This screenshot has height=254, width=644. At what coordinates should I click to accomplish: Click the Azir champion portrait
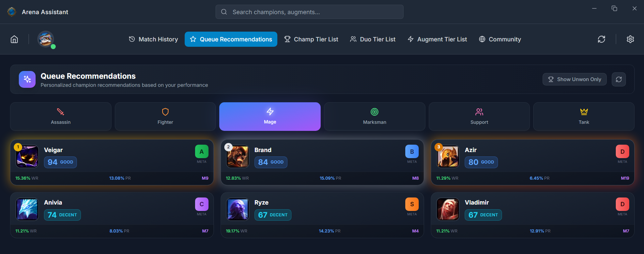pos(448,156)
